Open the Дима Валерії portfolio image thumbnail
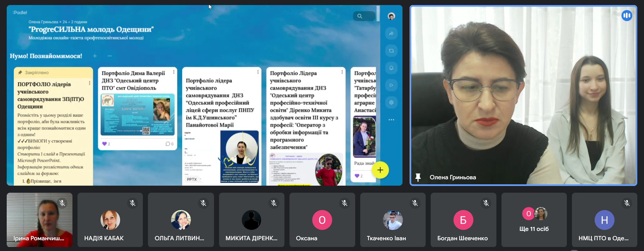 coord(138,115)
